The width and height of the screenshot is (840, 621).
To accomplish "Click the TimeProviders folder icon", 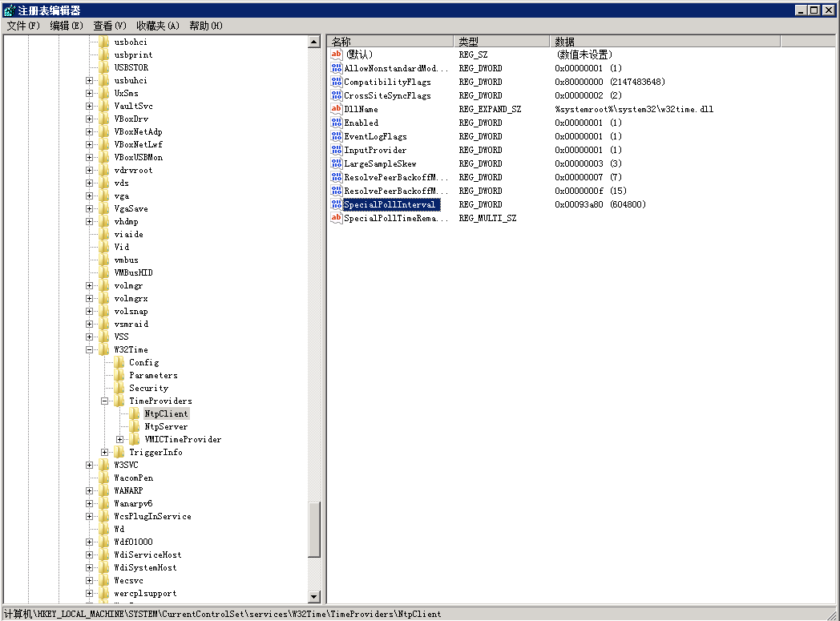I will [x=119, y=401].
